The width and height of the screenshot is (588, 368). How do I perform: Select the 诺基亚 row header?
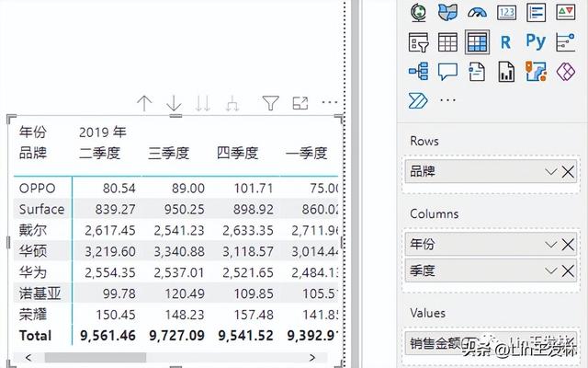coord(40,293)
